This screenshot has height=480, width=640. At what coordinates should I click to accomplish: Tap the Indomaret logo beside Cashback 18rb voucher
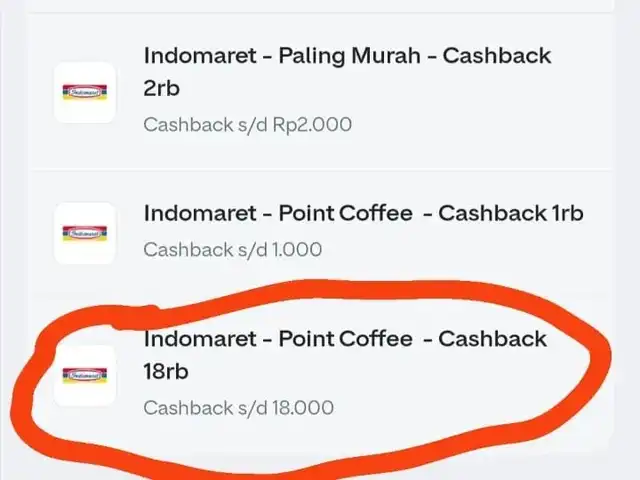click(85, 376)
